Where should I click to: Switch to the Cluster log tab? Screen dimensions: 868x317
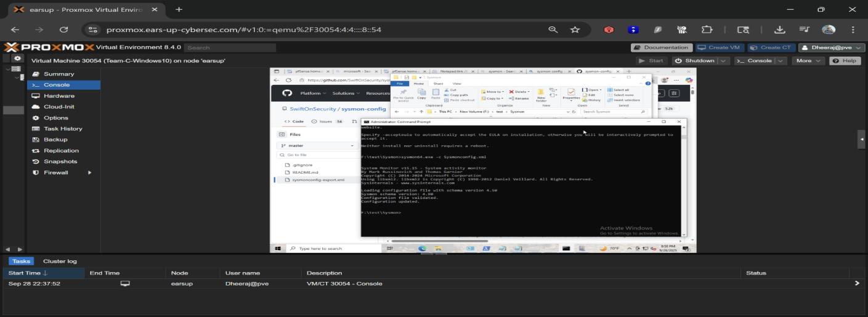click(x=60, y=261)
